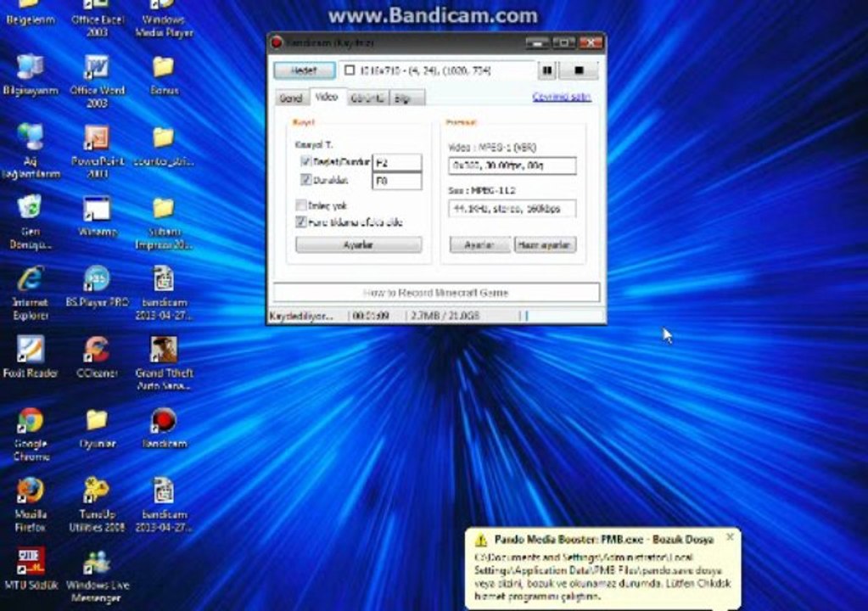Close the Pando Media Booster balloon

click(x=731, y=537)
